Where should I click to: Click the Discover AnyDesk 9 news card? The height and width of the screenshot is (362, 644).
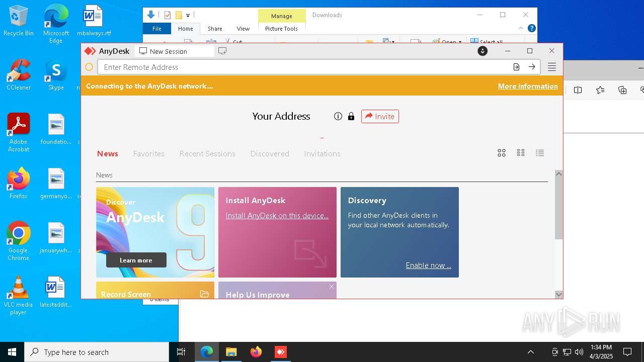pos(155,232)
